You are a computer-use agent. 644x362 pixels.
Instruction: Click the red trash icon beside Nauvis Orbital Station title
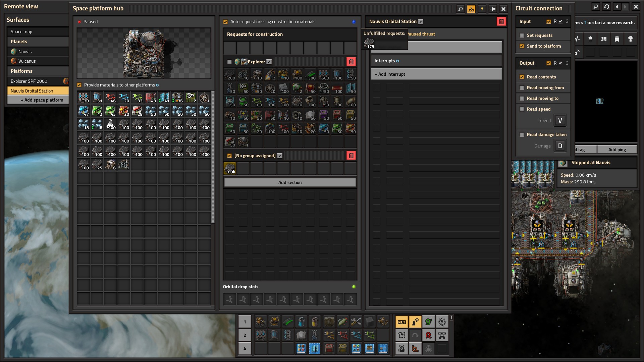tap(501, 21)
